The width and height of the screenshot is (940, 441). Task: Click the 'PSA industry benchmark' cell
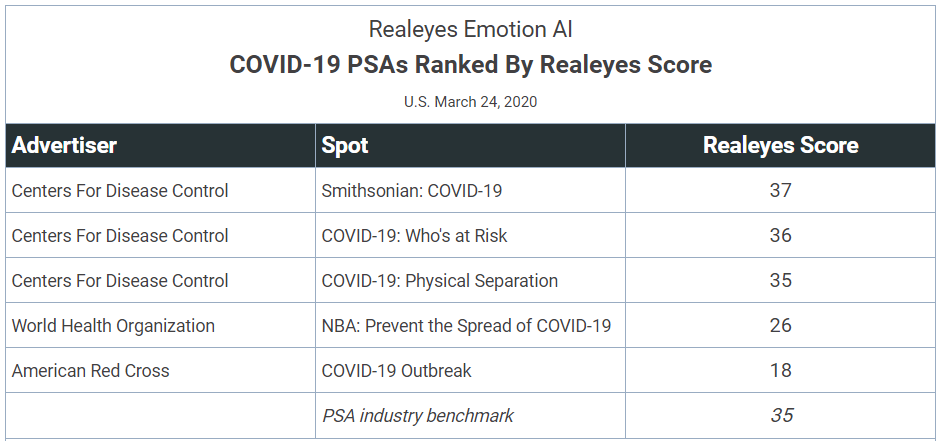coord(418,415)
